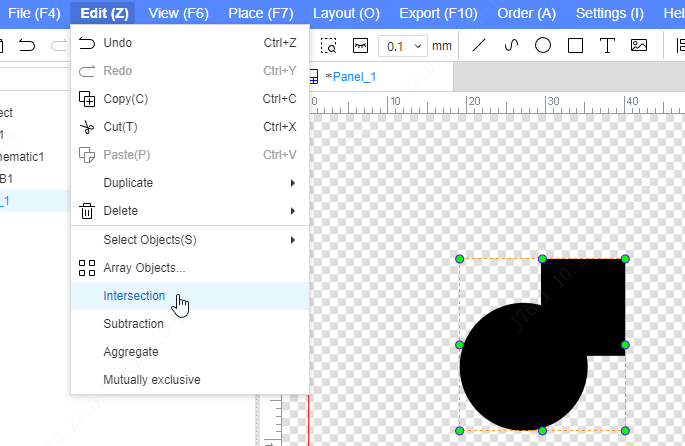Click the toolbar Undo arrow icon

(27, 46)
